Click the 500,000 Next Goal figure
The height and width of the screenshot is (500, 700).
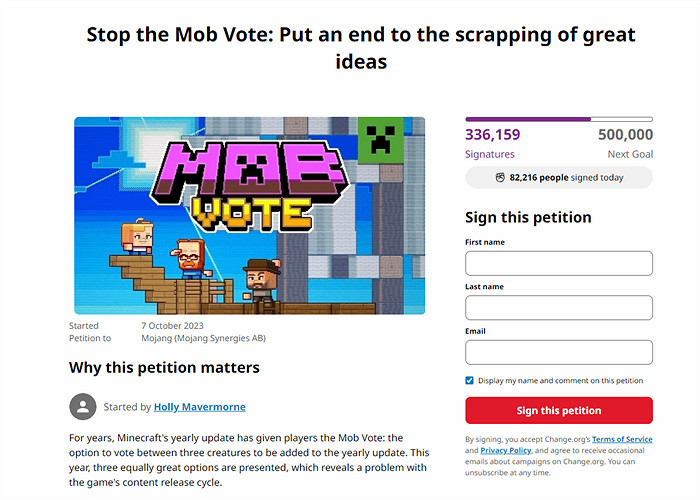point(625,135)
